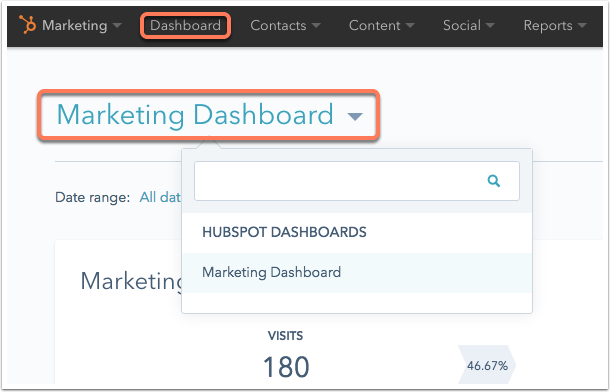Image resolution: width=610 pixels, height=392 pixels.
Task: Open the Social navigation menu
Action: point(468,26)
